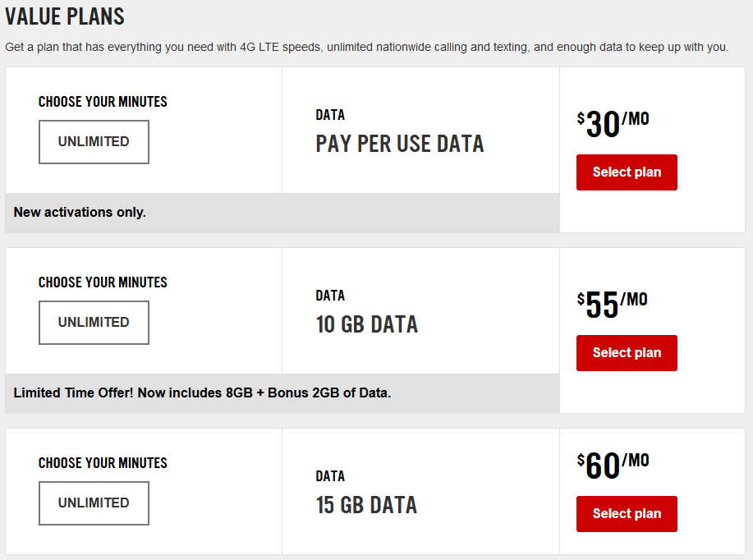
Task: Click the Pay Per Use Data title
Action: coord(400,145)
